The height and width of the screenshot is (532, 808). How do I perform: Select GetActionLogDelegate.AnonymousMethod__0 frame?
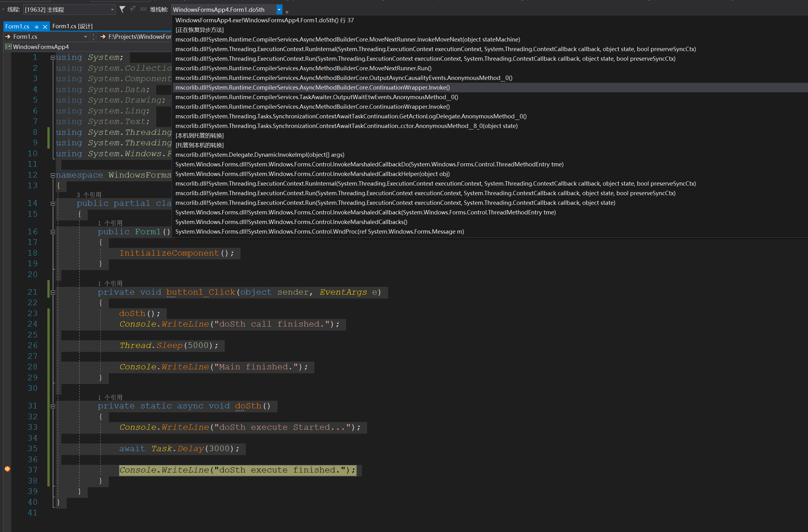pyautogui.click(x=351, y=117)
